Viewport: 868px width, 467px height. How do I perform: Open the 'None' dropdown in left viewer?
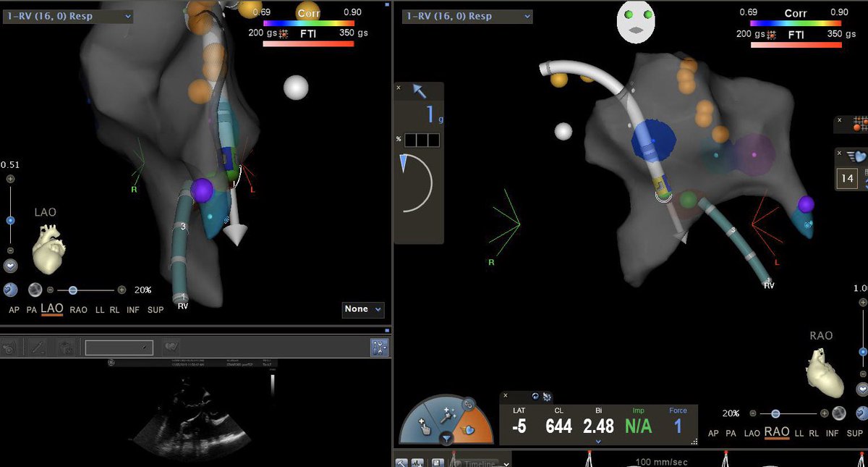tap(363, 309)
